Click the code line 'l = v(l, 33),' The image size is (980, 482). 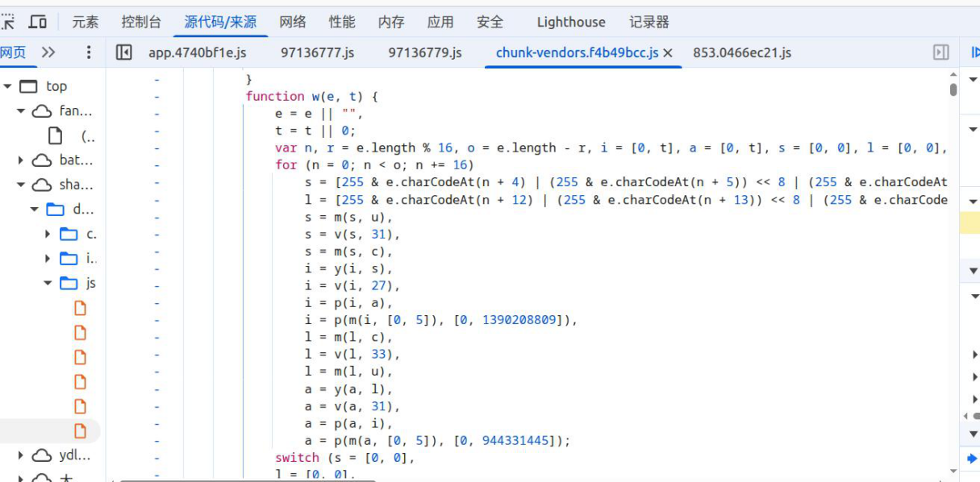[352, 355]
